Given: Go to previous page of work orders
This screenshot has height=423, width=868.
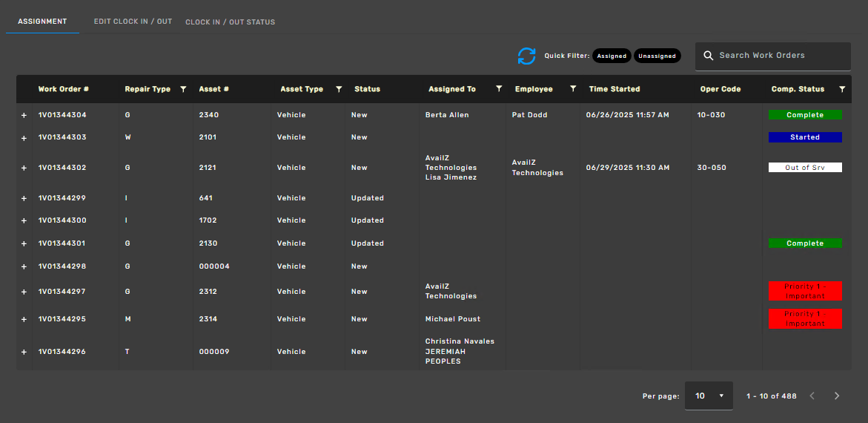Looking at the screenshot, I should pos(812,396).
